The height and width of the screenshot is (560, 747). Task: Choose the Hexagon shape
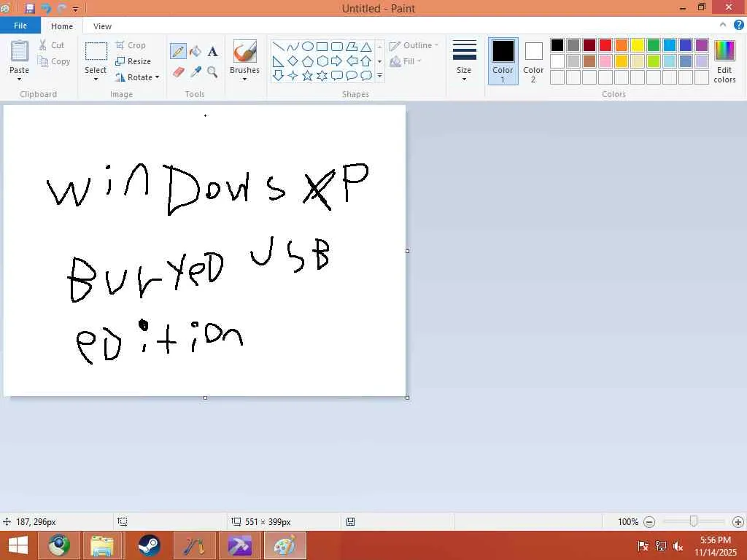pyautogui.click(x=322, y=61)
